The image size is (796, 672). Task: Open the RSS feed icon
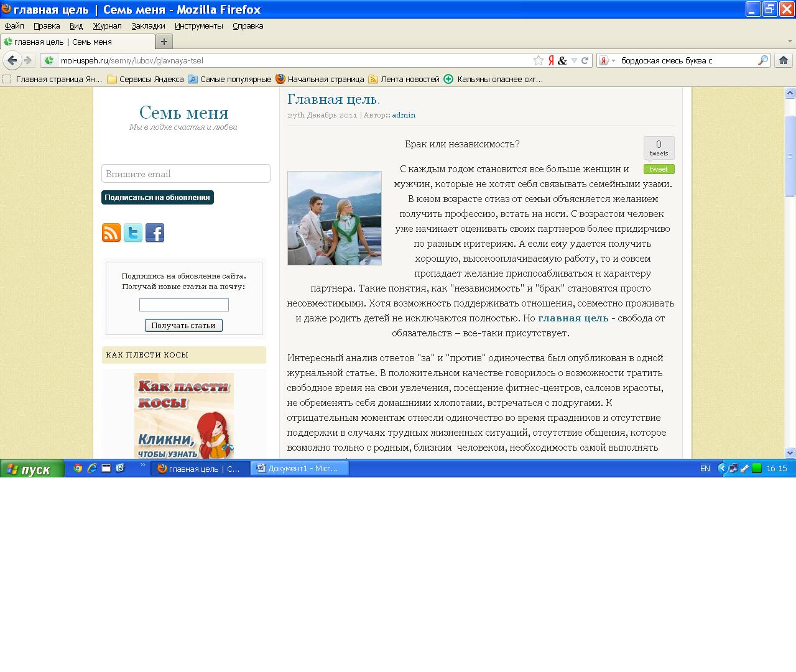111,232
